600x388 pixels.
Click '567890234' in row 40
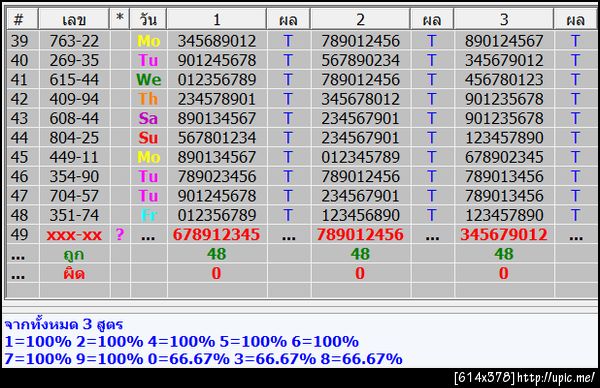(x=360, y=60)
